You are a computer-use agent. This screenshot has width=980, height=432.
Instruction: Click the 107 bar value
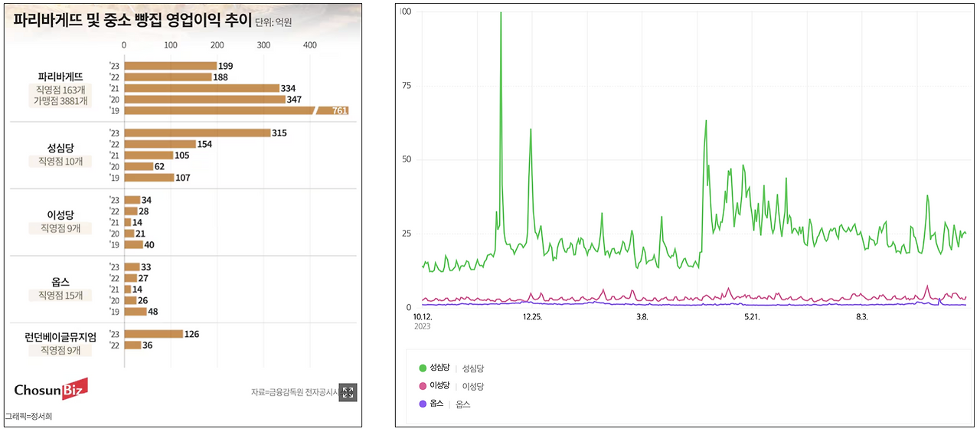tap(185, 178)
